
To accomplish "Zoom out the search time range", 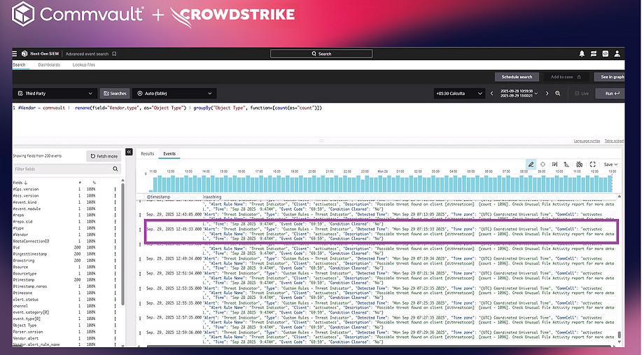I will click(x=557, y=93).
